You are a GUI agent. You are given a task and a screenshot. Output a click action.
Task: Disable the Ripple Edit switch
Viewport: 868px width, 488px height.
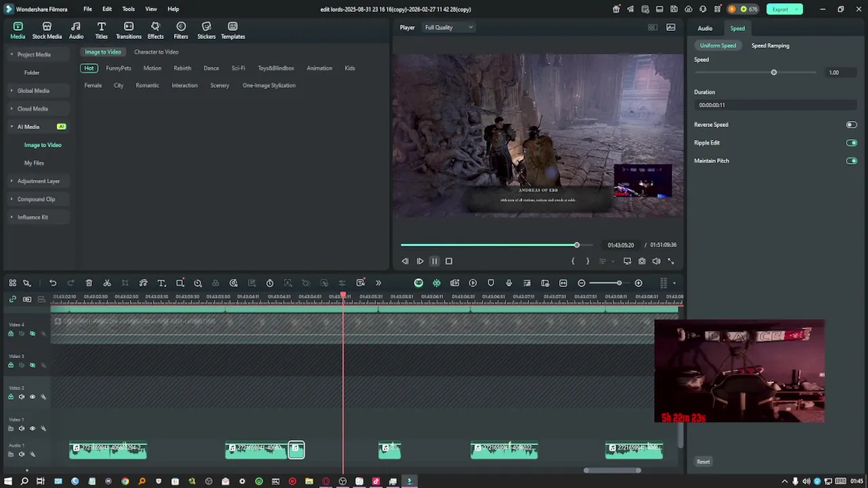(x=852, y=143)
